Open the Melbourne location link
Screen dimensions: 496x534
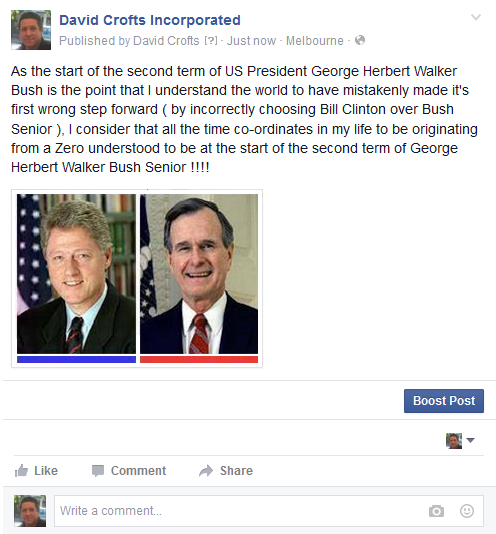[x=315, y=41]
